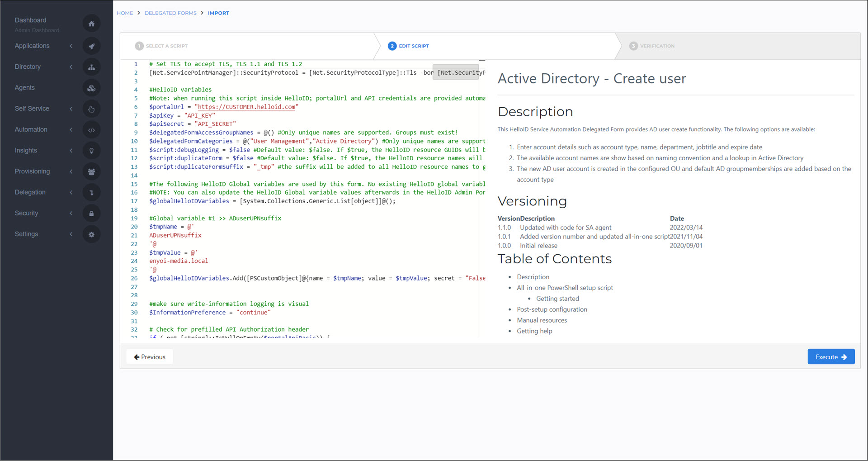Expand the Settings menu chevron

point(71,234)
